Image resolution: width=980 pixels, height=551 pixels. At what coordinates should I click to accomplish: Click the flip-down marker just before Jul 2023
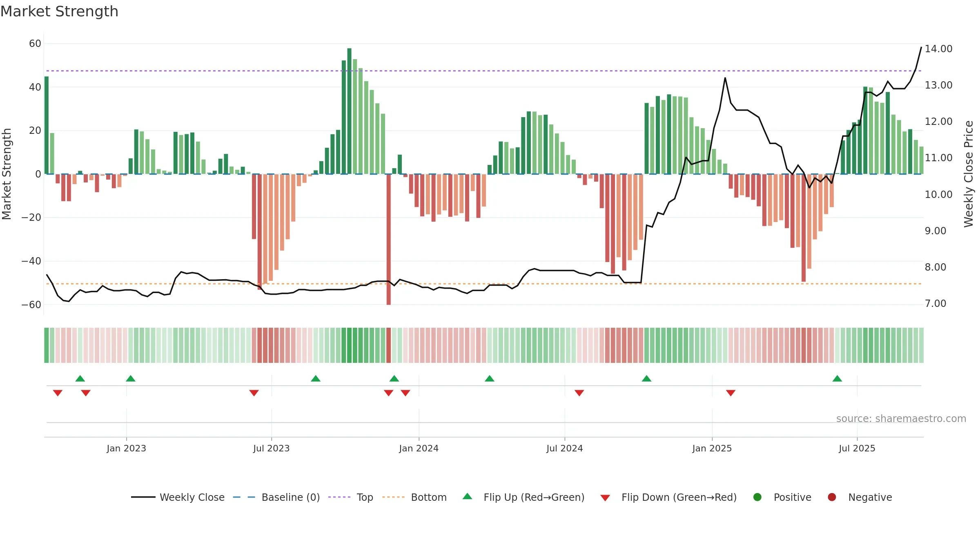(254, 393)
